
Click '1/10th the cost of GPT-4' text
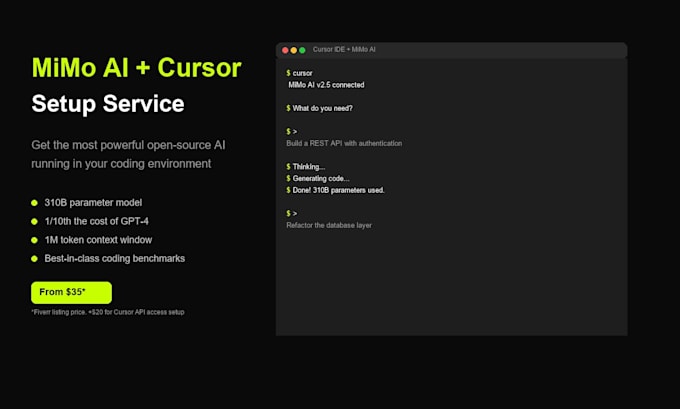coord(97,221)
